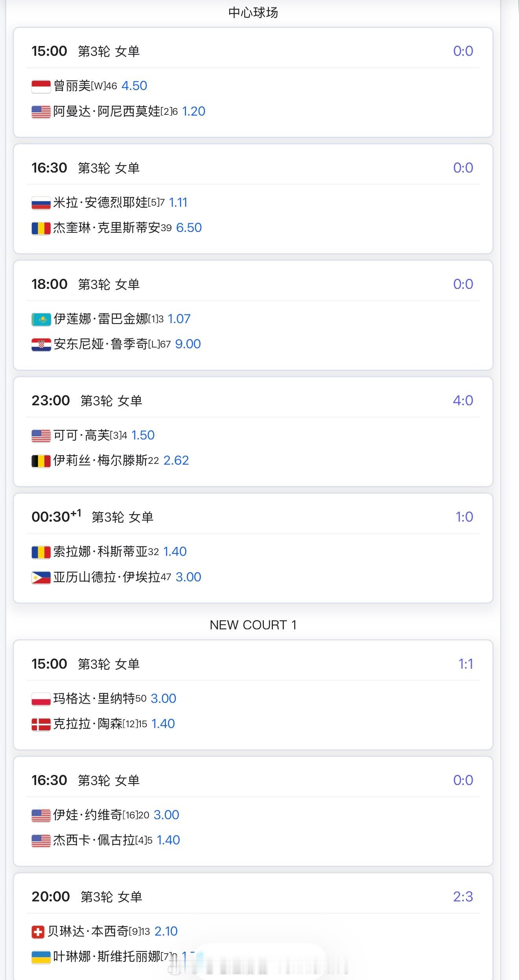
Task: Select the 中心球场 court heading
Action: pos(253,13)
